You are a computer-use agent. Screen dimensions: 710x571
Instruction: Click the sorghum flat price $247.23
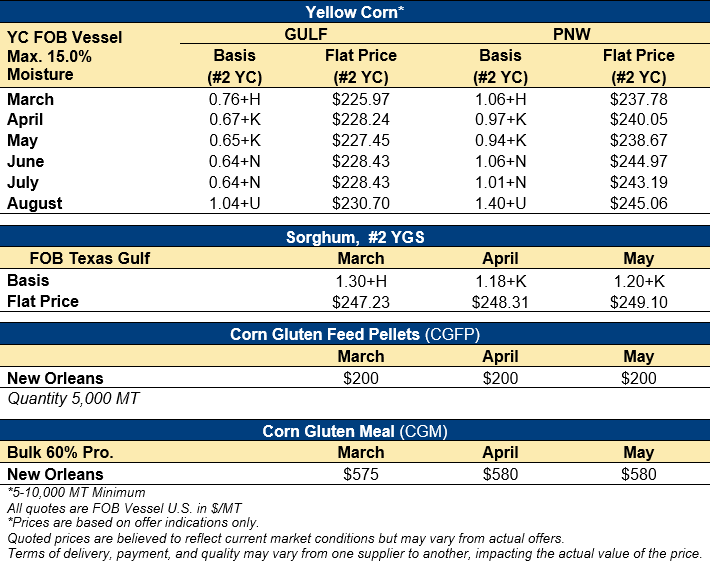coord(361,301)
